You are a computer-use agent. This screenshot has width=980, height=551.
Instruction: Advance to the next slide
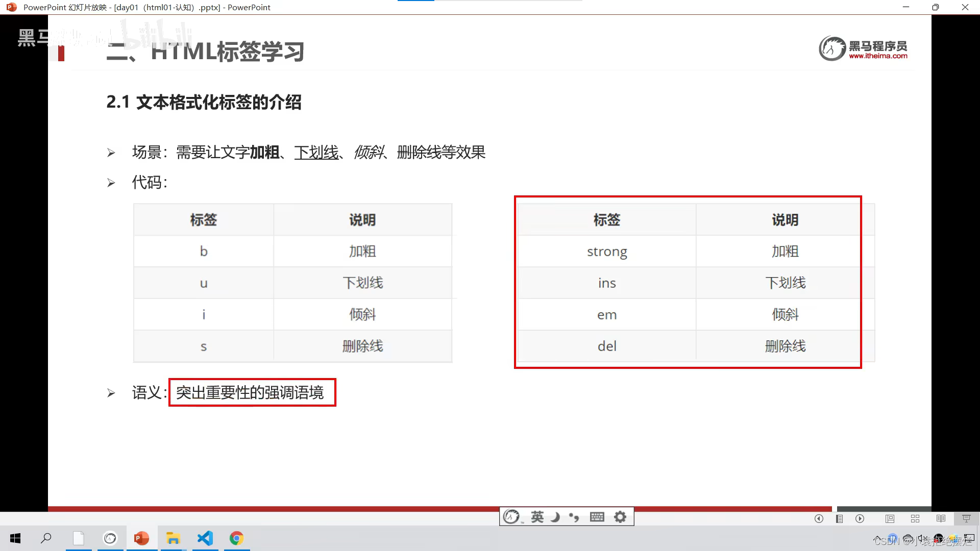860,518
